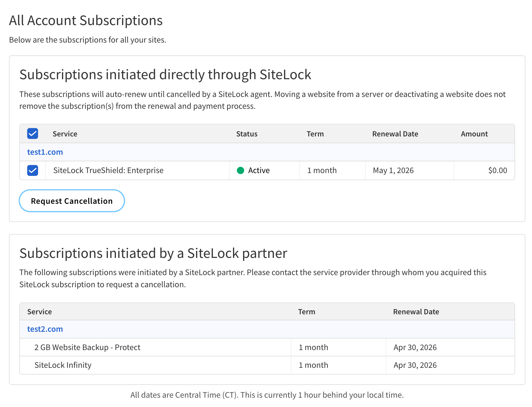Uncheck the SiteLock TrueShield: Enterprise checkbox

click(33, 171)
